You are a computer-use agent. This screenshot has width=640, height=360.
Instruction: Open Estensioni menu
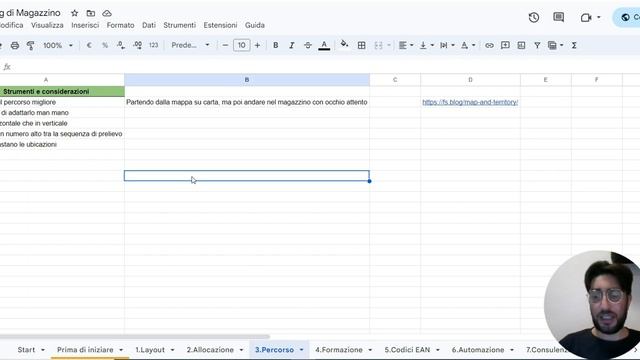(x=220, y=25)
